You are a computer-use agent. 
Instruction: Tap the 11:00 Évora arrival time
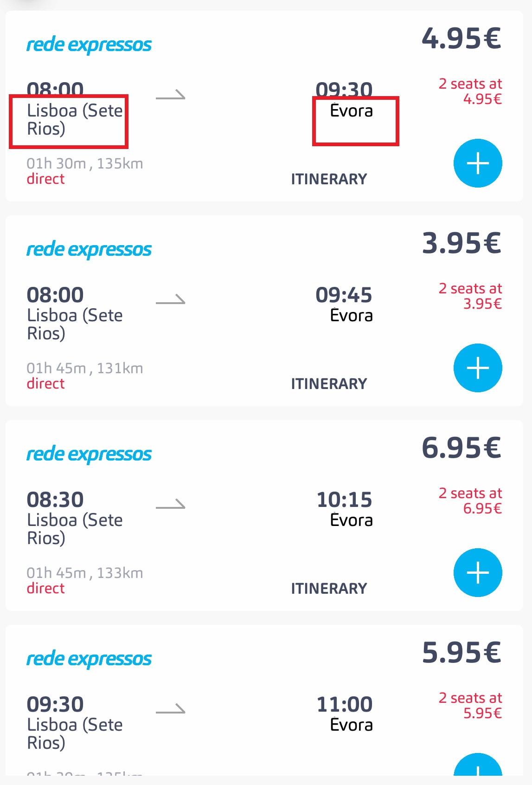tap(344, 704)
